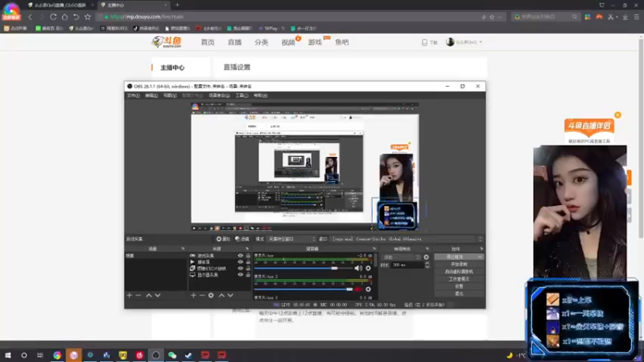Lock the 图像幻灯片放映 source
This screenshot has width=644, height=362.
tap(248, 269)
